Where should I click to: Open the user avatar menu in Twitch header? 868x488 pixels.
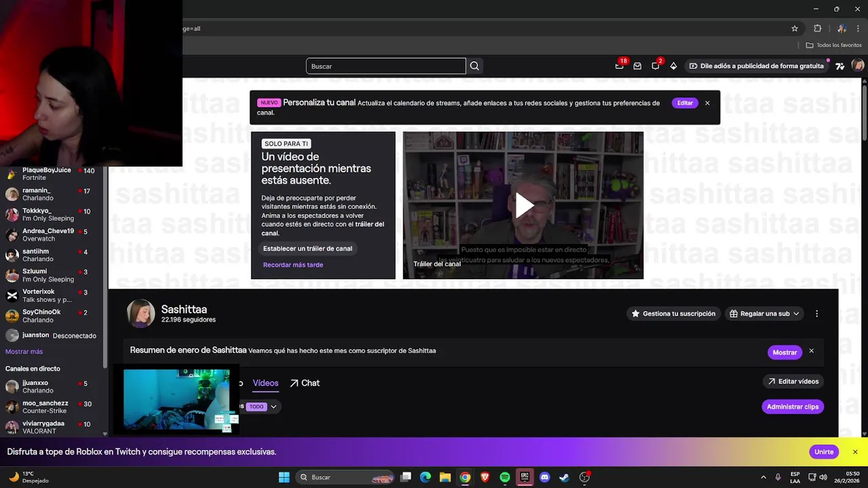tap(858, 66)
